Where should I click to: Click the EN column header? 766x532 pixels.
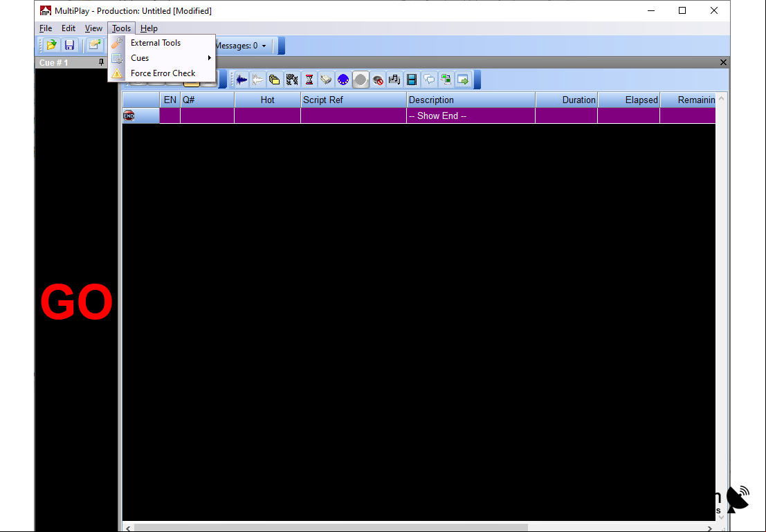click(170, 100)
